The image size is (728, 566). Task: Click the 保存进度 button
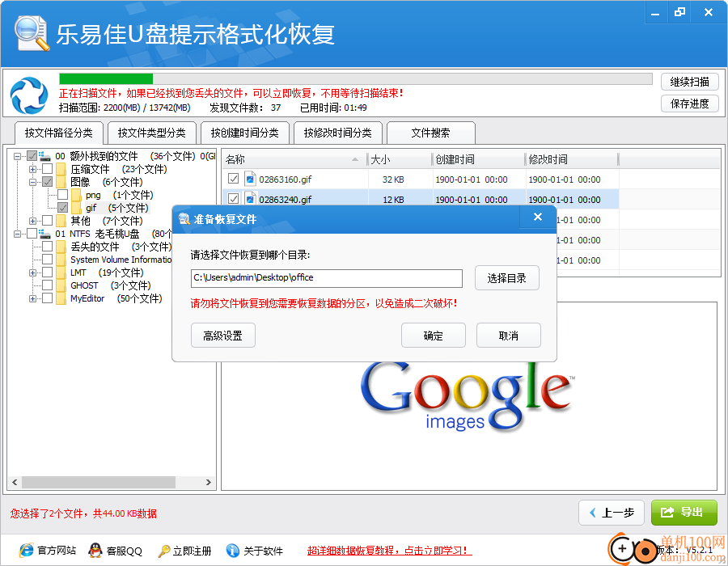coord(689,103)
